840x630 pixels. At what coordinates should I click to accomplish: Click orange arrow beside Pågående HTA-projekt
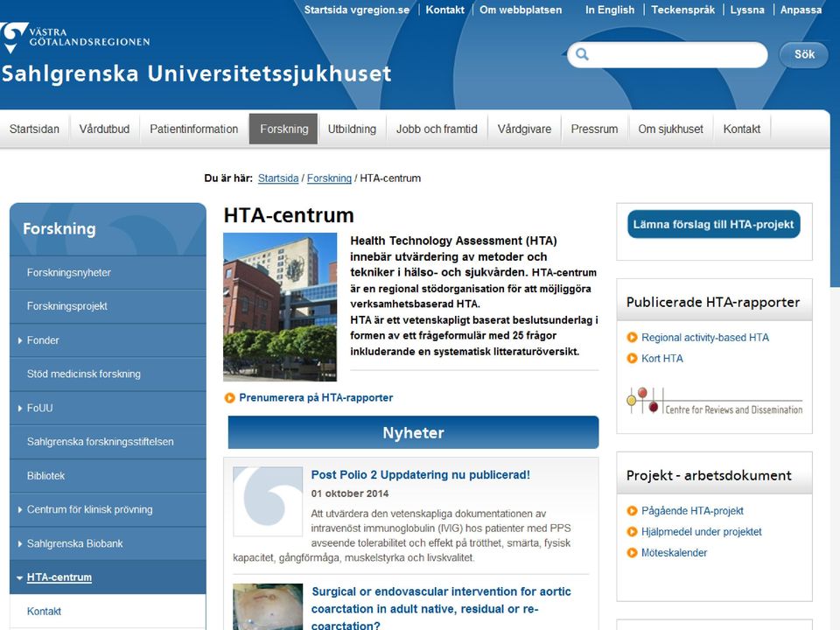[x=632, y=510]
